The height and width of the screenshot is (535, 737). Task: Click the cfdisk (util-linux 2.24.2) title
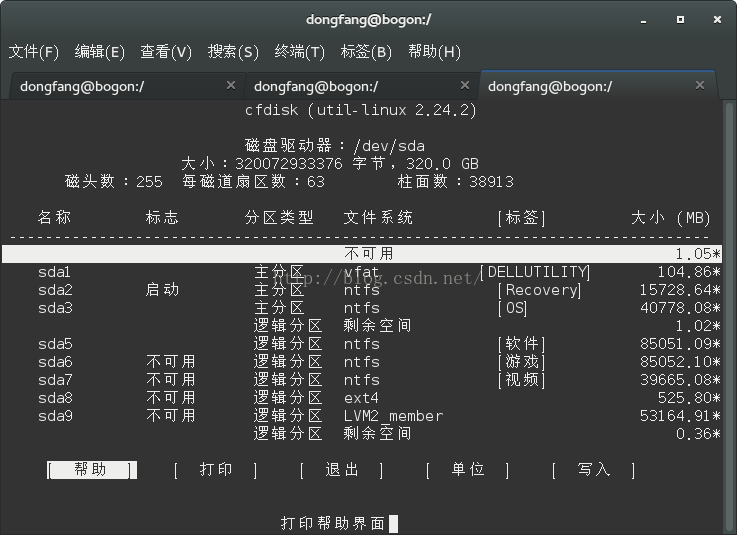pos(361,110)
